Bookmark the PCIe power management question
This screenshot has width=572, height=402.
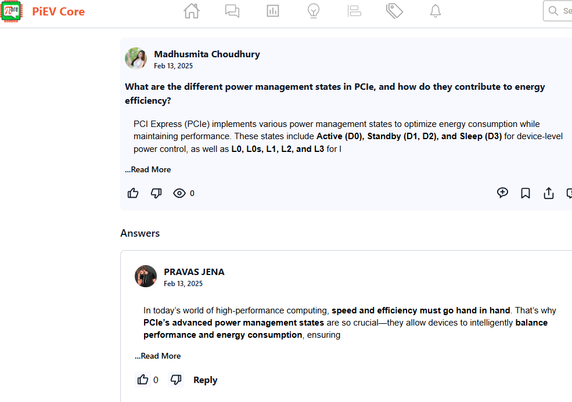525,193
